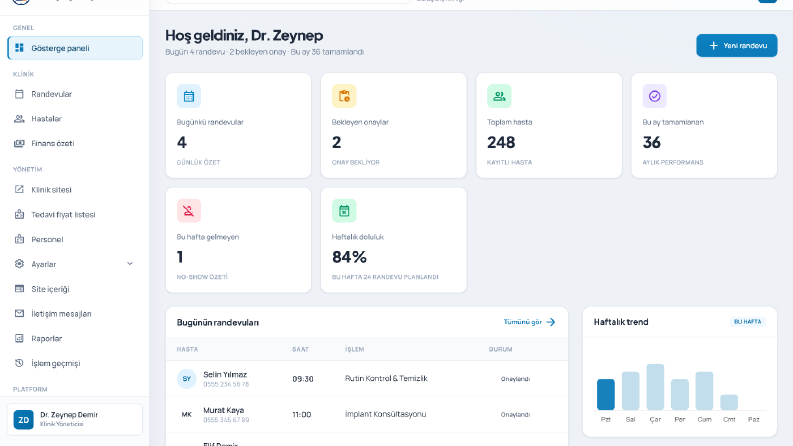This screenshot has height=446, width=793.
Task: Click the Pzt bar in weekly trend
Action: [x=605, y=394]
